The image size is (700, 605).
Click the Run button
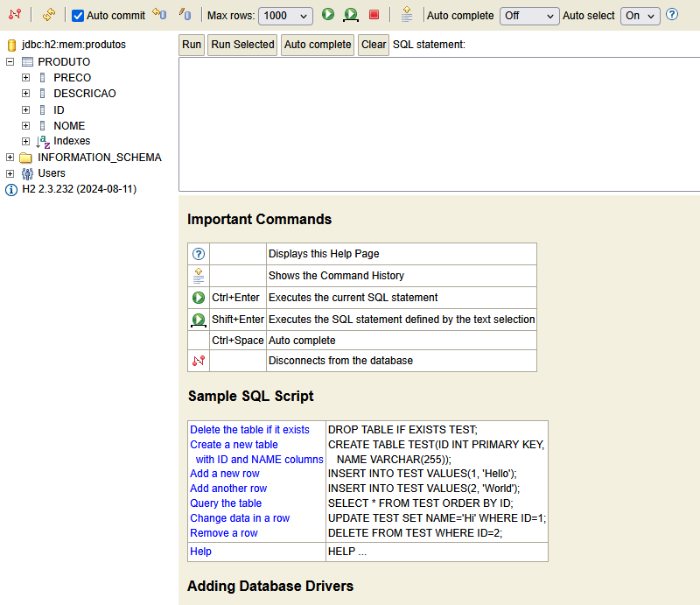pos(192,45)
